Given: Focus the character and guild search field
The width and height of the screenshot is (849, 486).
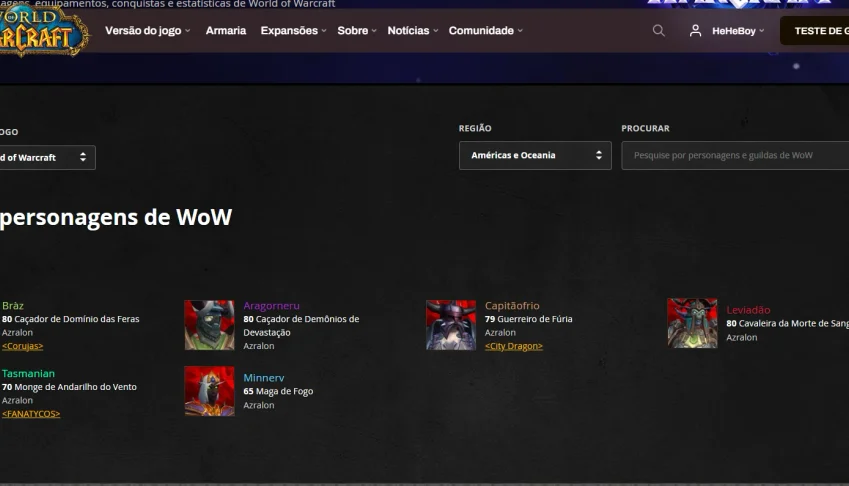Looking at the screenshot, I should pyautogui.click(x=735, y=155).
